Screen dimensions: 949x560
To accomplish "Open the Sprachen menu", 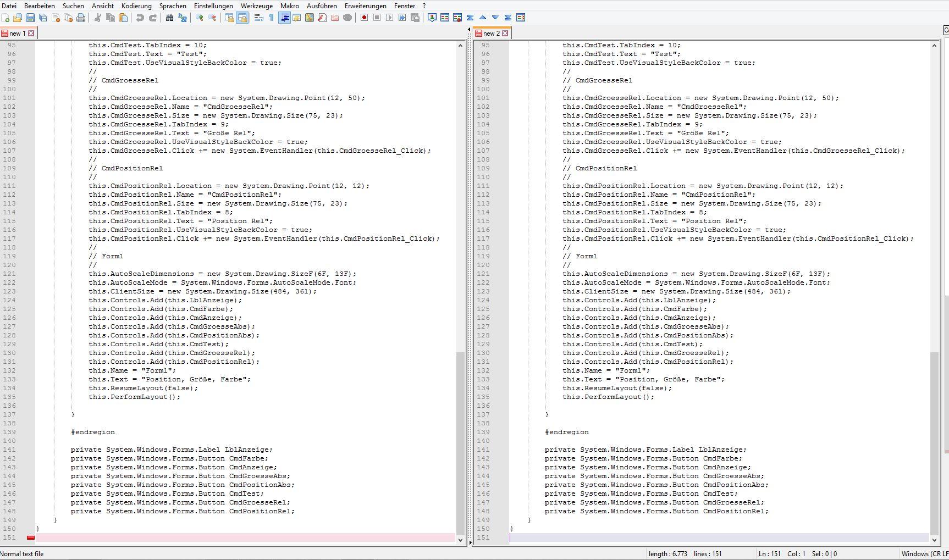I will tap(173, 5).
